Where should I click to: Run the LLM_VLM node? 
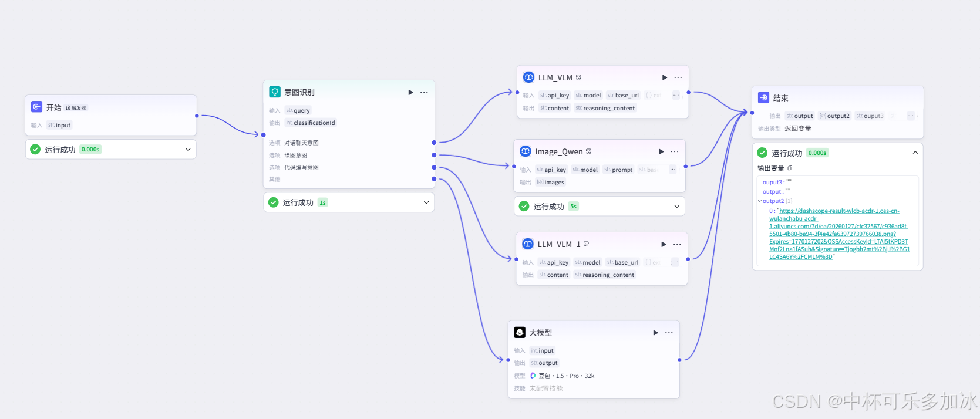pos(664,77)
